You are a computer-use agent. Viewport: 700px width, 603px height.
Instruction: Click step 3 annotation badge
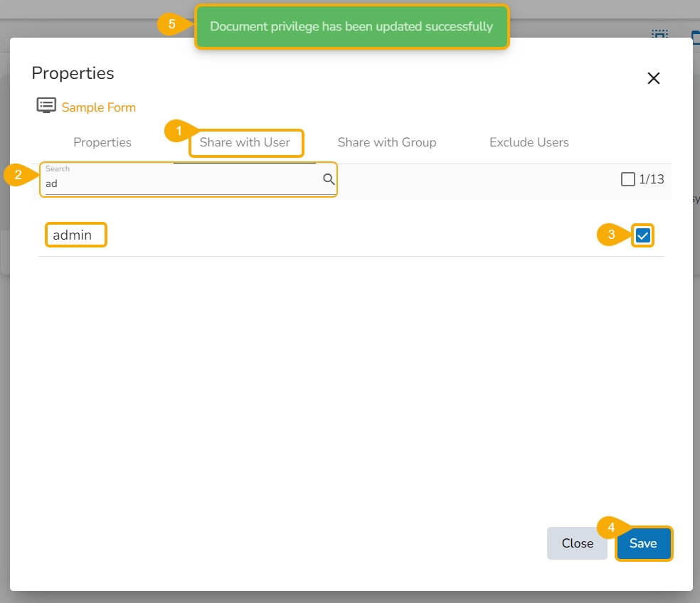(610, 235)
